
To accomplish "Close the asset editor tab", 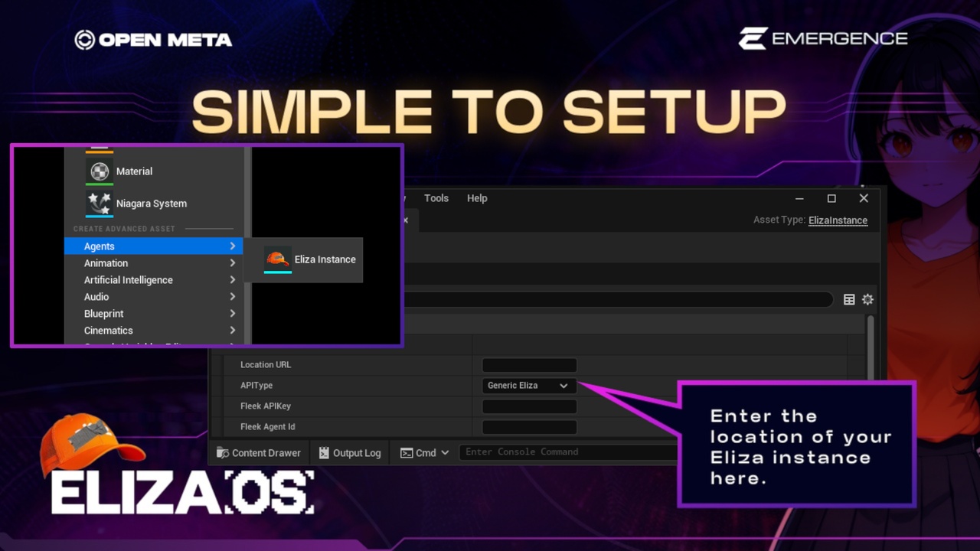I will click(406, 220).
